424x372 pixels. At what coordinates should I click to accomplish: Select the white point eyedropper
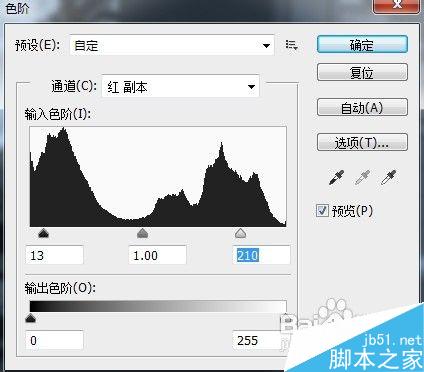[x=388, y=177]
